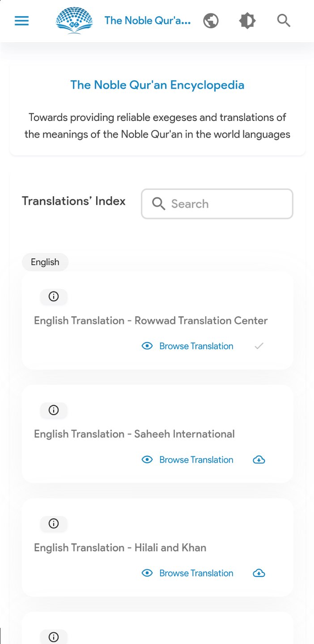Open the hamburger navigation menu
The width and height of the screenshot is (314, 644).
coord(21,21)
